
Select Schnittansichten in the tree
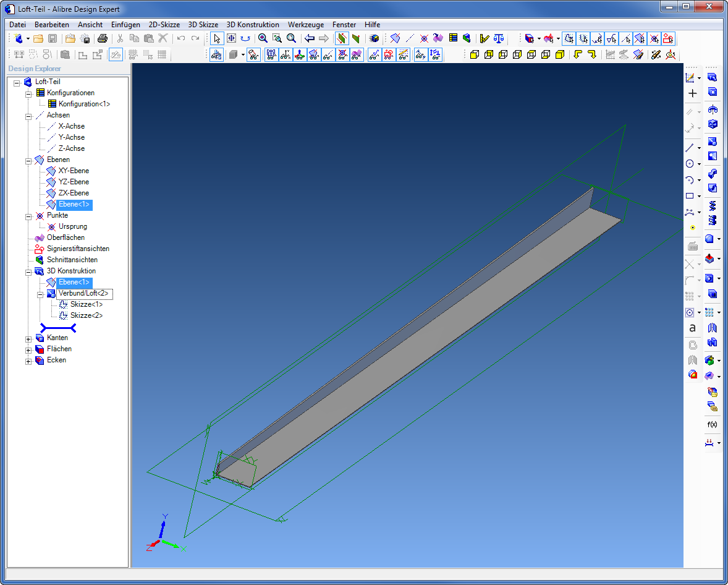72,260
